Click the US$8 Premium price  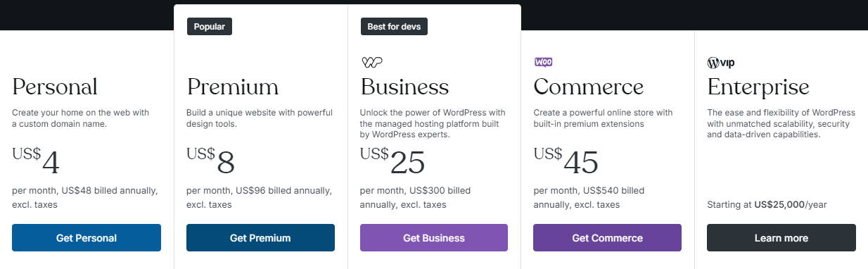[210, 161]
